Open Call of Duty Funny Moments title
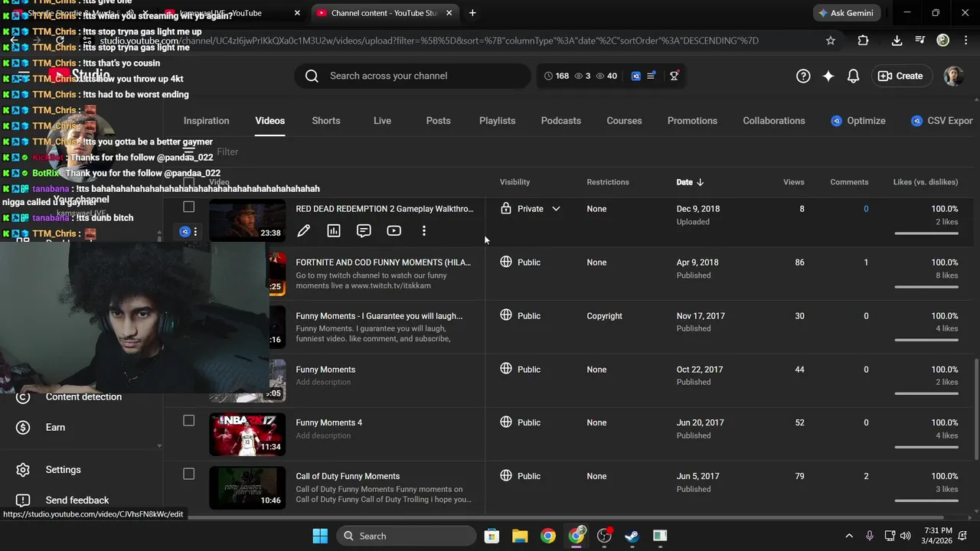 pyautogui.click(x=348, y=476)
